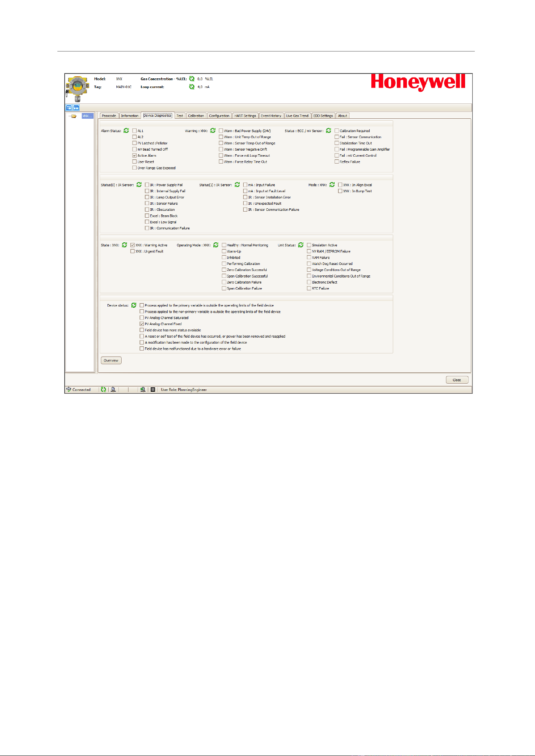Click the 4,0 mA loop current value
The height and width of the screenshot is (756, 535).
[203, 87]
